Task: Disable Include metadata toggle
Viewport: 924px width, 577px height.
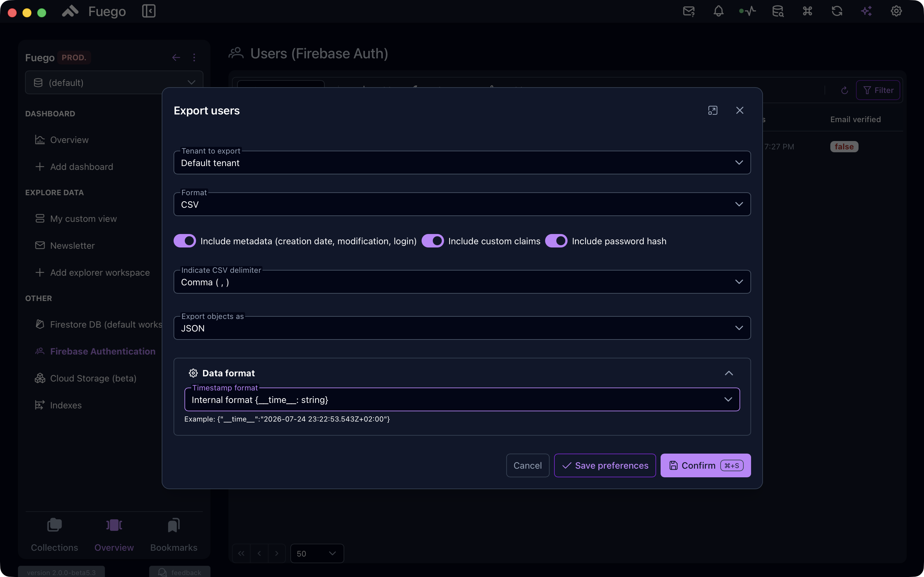Action: (185, 241)
